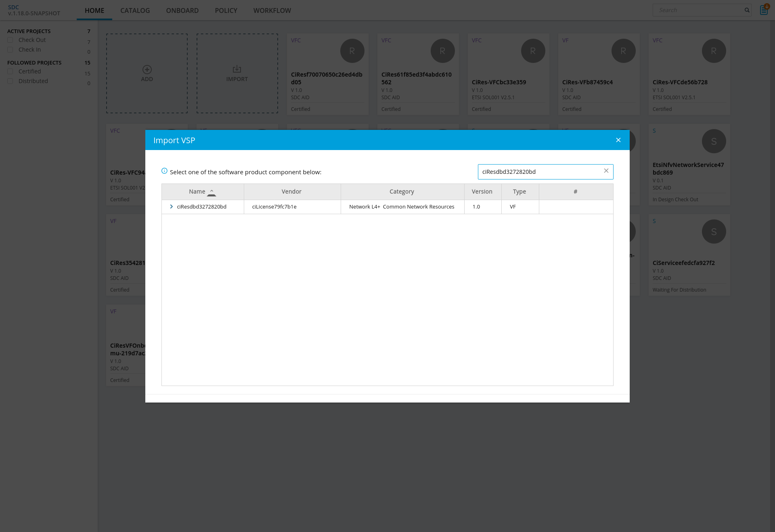Click the search magnifier icon

747,10
